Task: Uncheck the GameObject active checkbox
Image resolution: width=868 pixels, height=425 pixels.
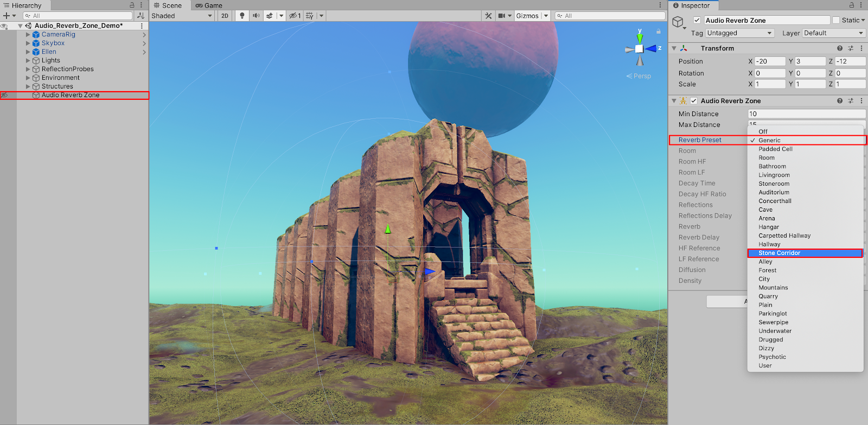Action: click(697, 20)
